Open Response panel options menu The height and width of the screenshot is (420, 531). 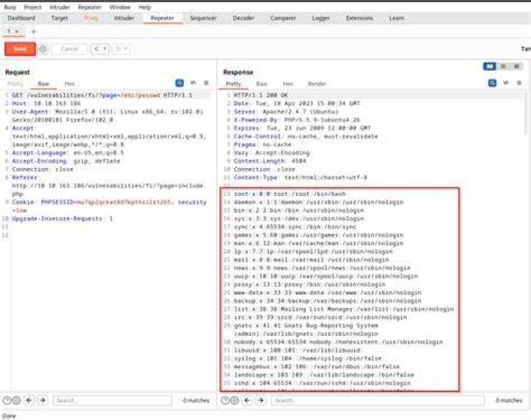pyautogui.click(x=518, y=83)
